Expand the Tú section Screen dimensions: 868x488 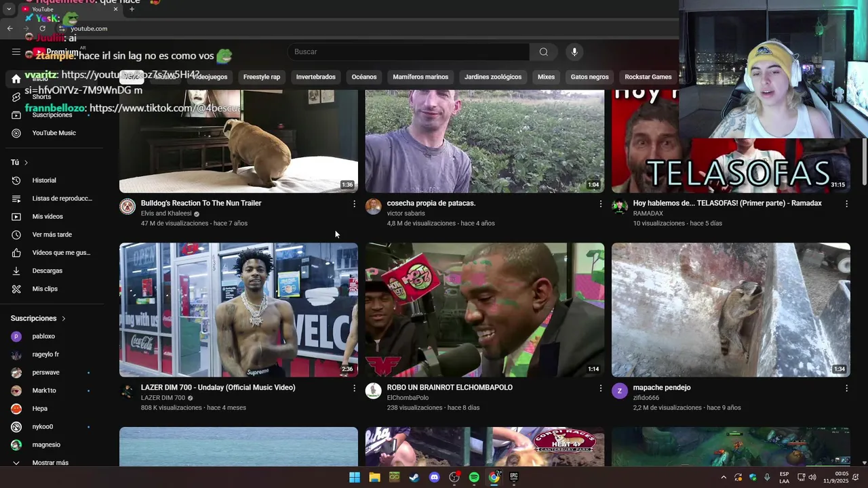[x=20, y=163]
